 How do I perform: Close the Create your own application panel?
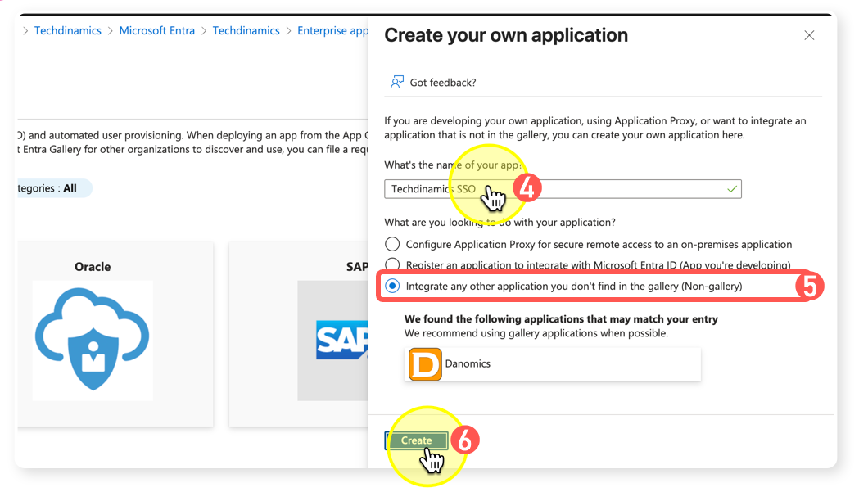click(809, 35)
